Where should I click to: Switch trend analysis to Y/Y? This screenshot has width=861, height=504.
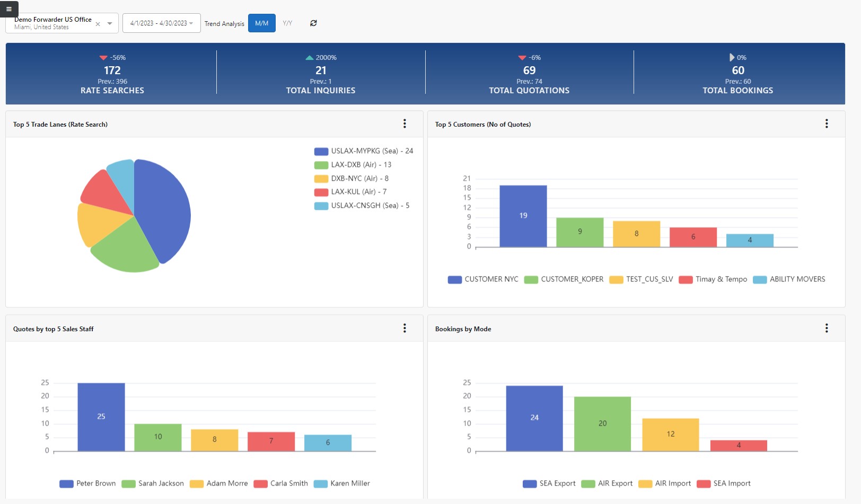click(287, 23)
